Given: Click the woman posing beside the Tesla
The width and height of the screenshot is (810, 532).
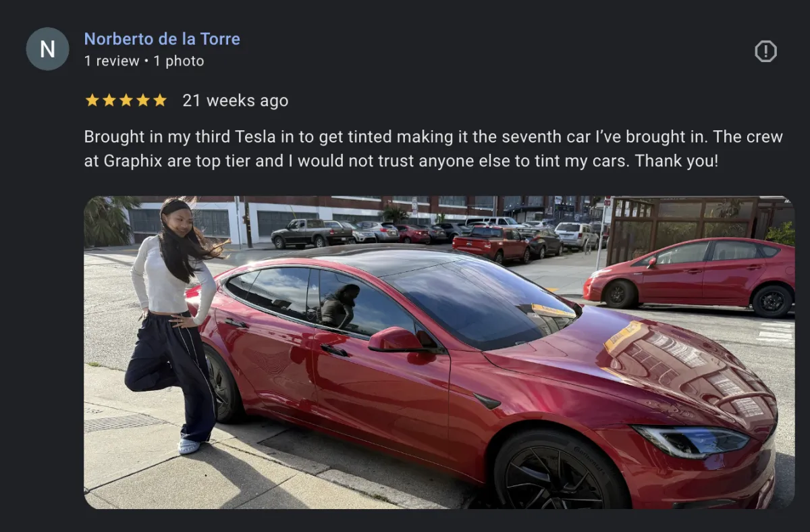Looking at the screenshot, I should [173, 324].
